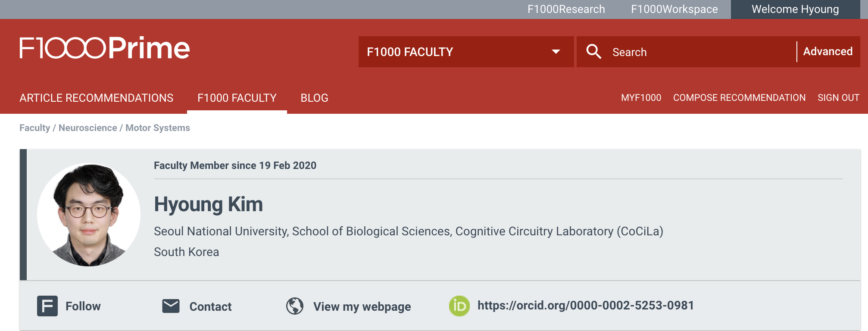Switch to the ARTICLE RECOMMENDATIONS tab
868x331 pixels.
[x=96, y=98]
